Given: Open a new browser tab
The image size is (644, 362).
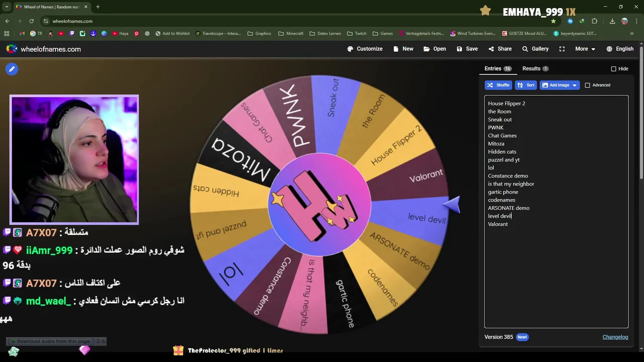Looking at the screenshot, I should pos(98,7).
